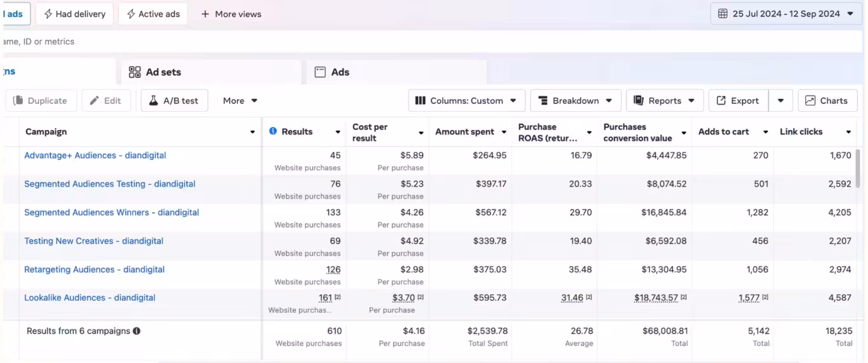Focus the search by name, ID or metrics field
The height and width of the screenshot is (363, 868).
432,41
